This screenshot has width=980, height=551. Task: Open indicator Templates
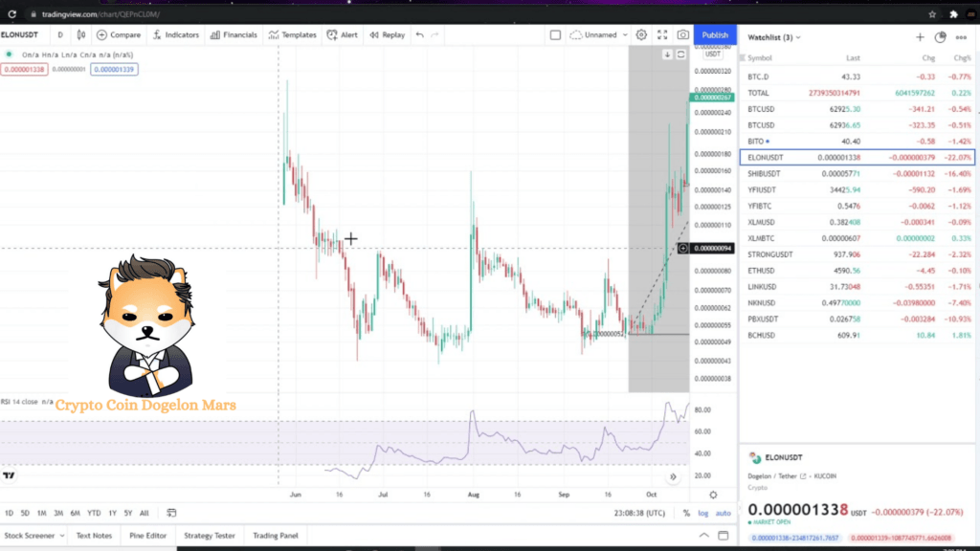[x=293, y=35]
